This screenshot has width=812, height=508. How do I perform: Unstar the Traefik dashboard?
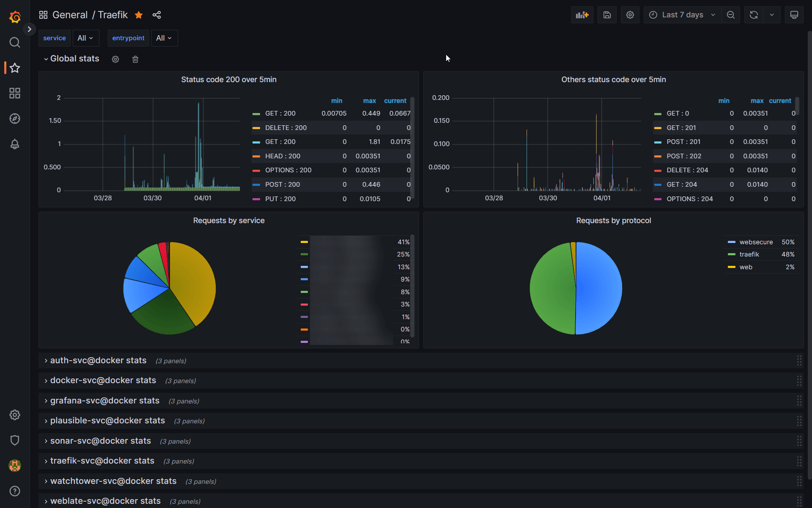pyautogui.click(x=139, y=14)
